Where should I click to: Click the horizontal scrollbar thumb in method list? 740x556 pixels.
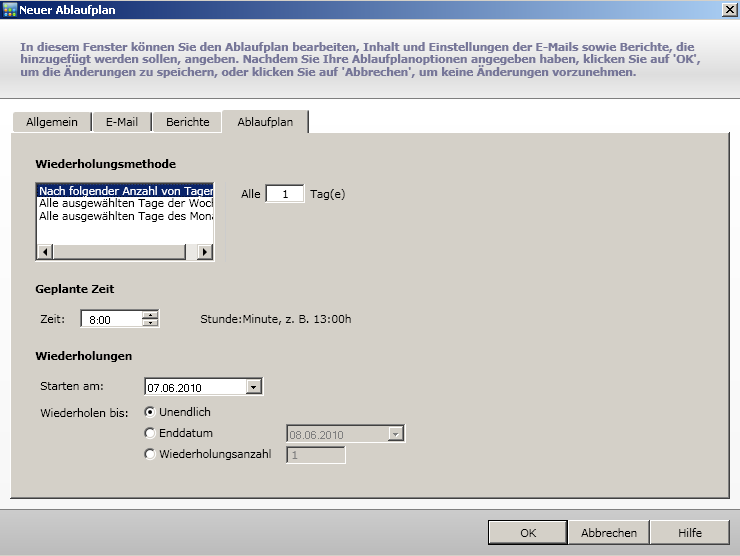click(119, 252)
